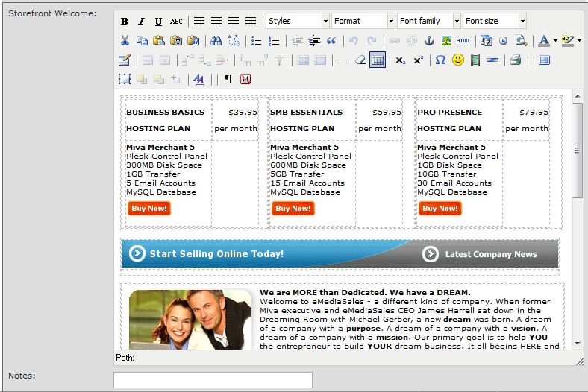Insert advanced horizontal rule
Screen dimensions: 588x392
click(x=492, y=60)
